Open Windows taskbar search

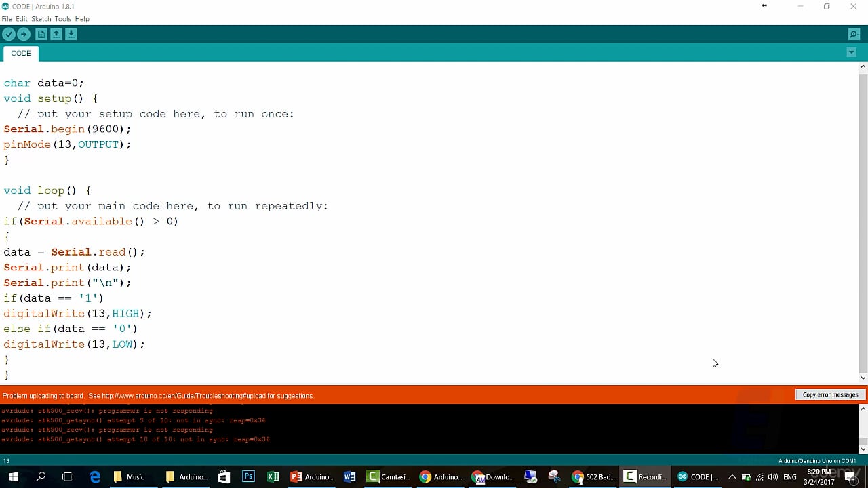pos(41,476)
